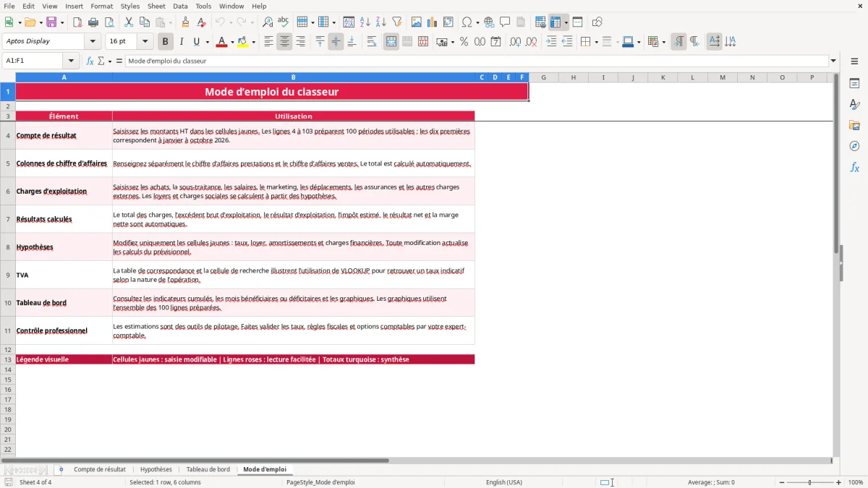Open the Data menu

coord(180,6)
